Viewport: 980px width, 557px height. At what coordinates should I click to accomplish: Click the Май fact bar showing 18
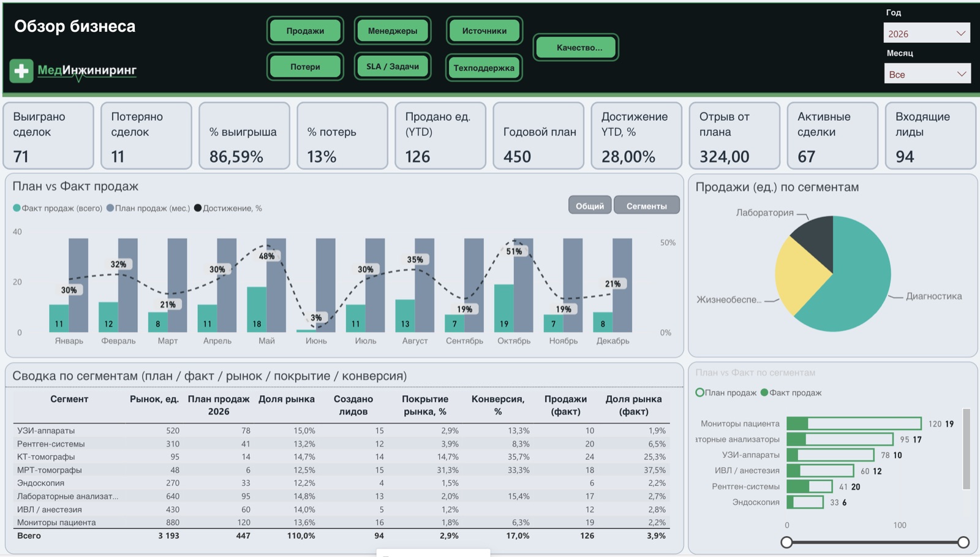[257, 309]
